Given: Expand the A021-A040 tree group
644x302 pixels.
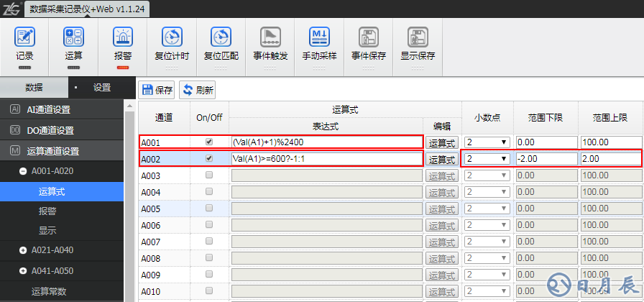Looking at the screenshot, I should (23, 250).
